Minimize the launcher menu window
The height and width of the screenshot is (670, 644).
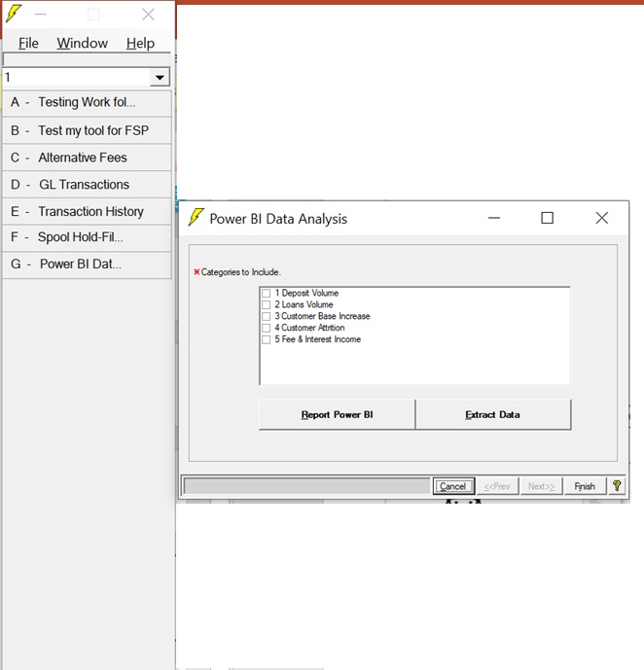(x=41, y=15)
